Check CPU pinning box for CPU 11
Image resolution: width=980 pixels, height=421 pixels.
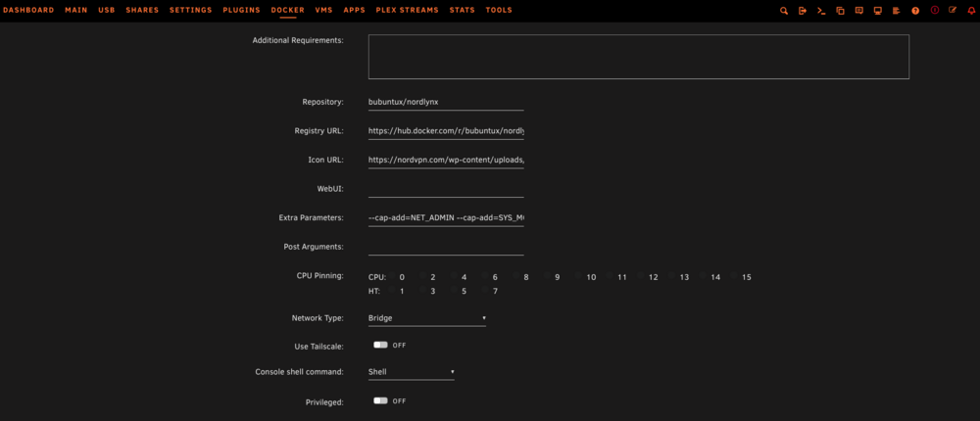click(x=610, y=277)
